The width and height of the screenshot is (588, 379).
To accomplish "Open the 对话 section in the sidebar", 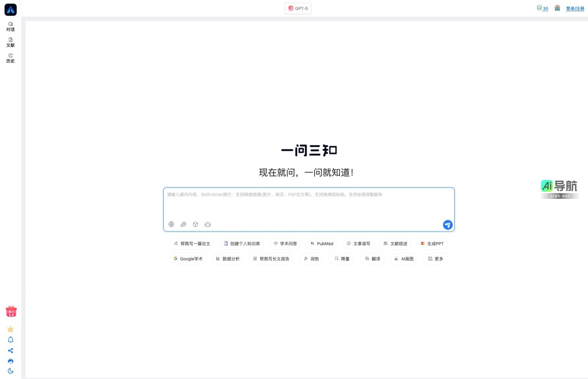I will pos(10,26).
